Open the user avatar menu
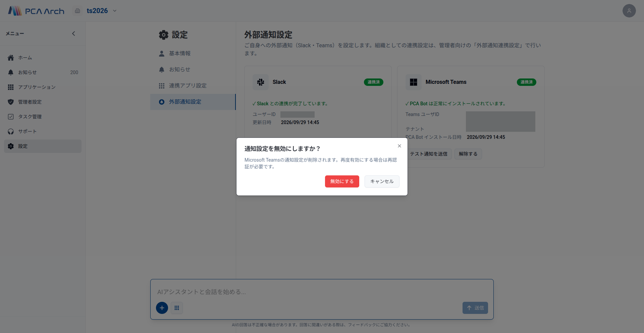644x333 pixels. click(629, 11)
